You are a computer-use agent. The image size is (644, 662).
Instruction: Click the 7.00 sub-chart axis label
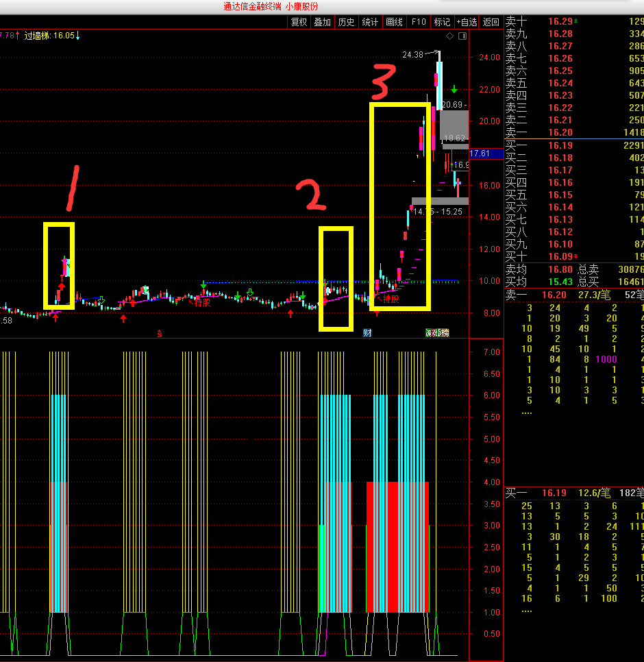pos(492,352)
